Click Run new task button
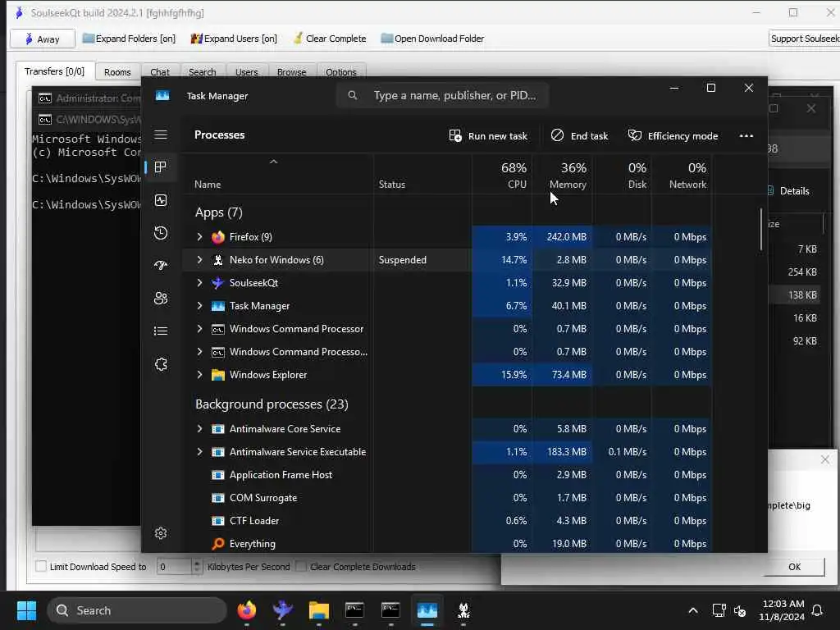The height and width of the screenshot is (630, 840). click(x=488, y=136)
